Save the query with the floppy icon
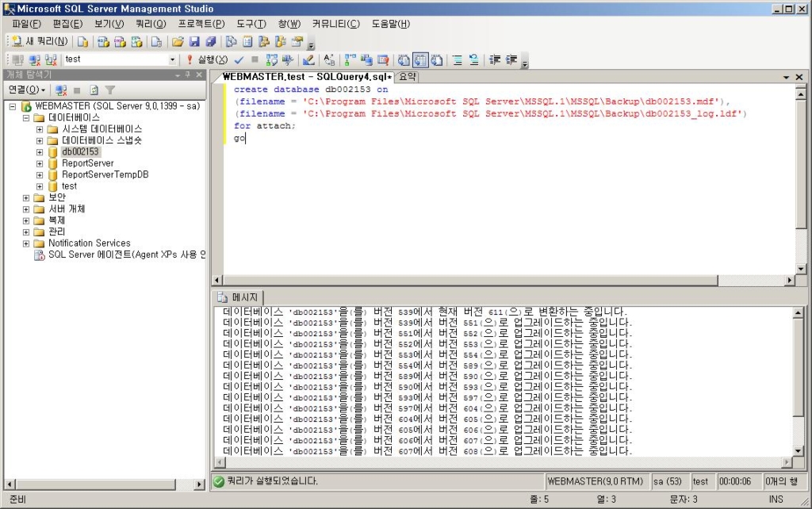812x509 pixels. click(194, 42)
